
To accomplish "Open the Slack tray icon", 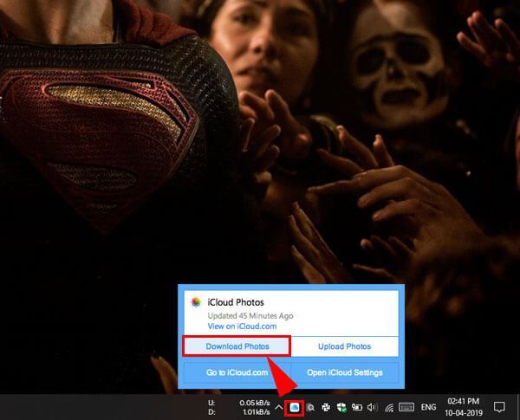I will click(326, 407).
